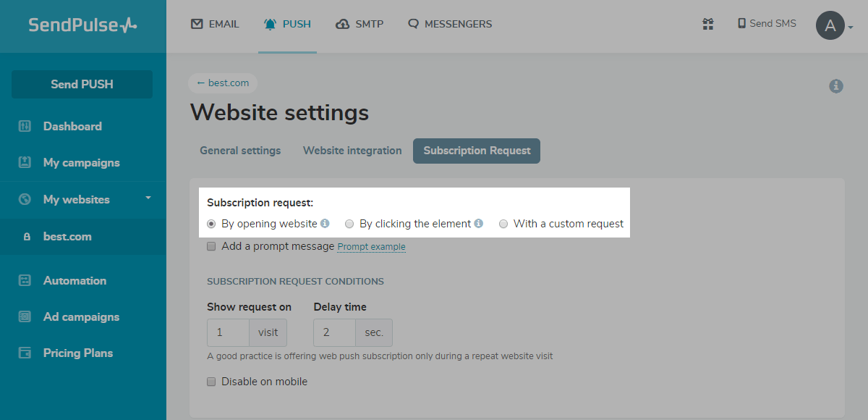Open the SMTP section
Screen dimensions: 868x420
359,24
